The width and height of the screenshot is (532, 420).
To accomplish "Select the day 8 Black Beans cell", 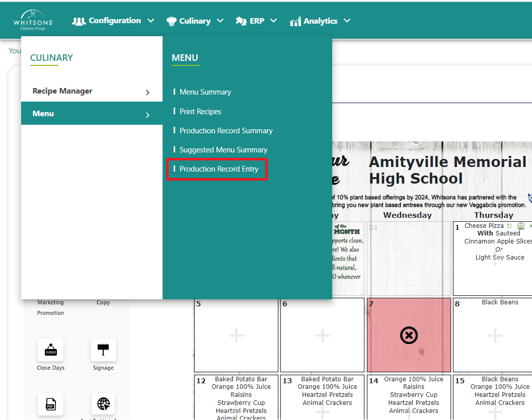I will [495, 335].
